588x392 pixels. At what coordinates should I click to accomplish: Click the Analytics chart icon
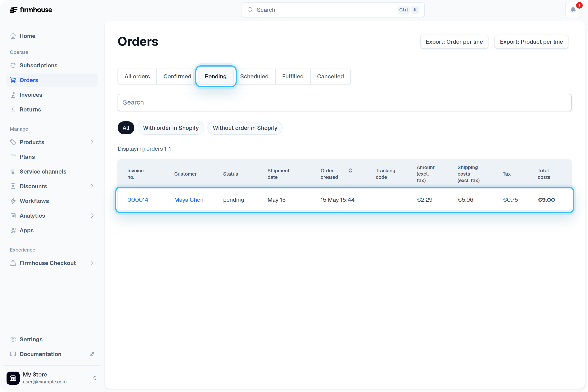pyautogui.click(x=13, y=216)
